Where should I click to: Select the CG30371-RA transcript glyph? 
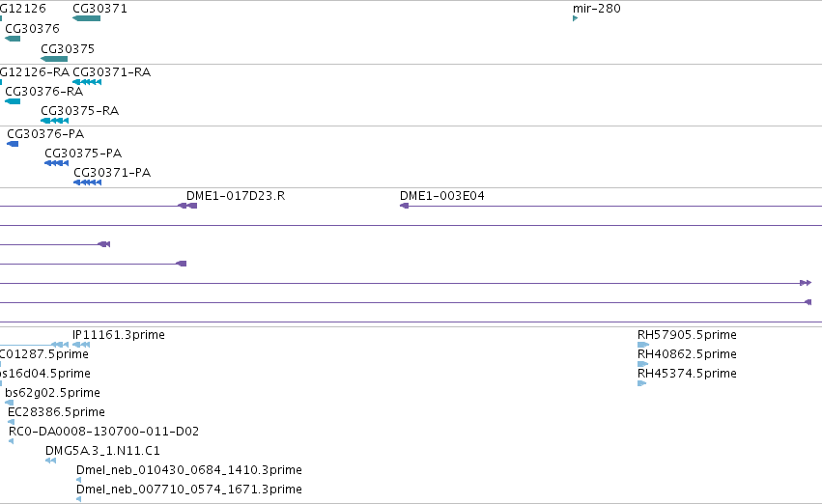pyautogui.click(x=87, y=82)
